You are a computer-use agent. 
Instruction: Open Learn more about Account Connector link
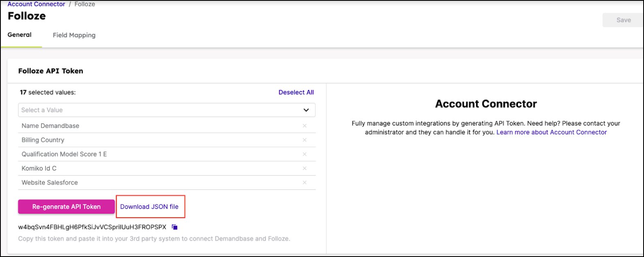point(551,132)
